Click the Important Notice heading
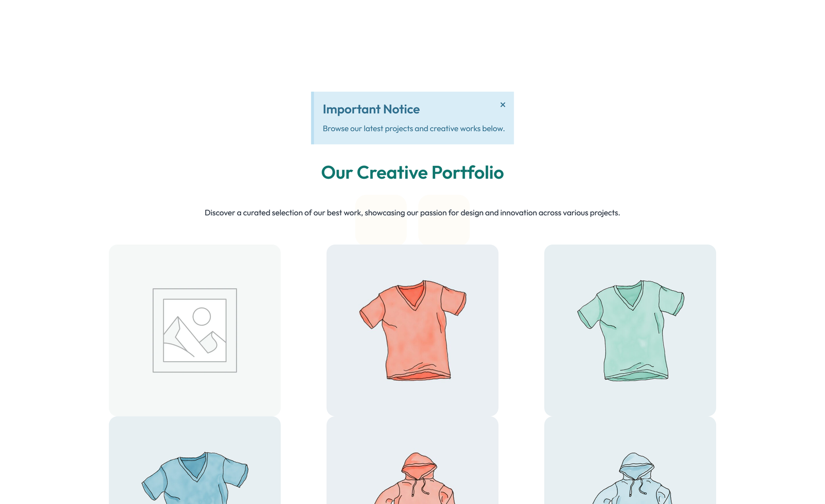 coord(371,109)
